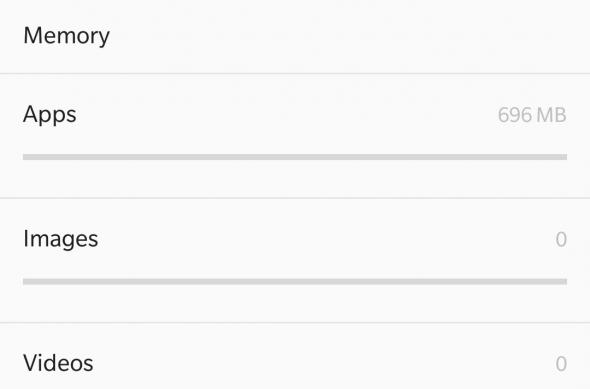Click the middle of the Apps usage bar

295,157
